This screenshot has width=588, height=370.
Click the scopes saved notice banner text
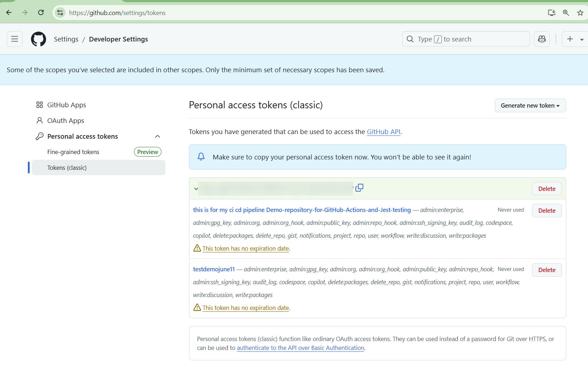[x=195, y=70]
